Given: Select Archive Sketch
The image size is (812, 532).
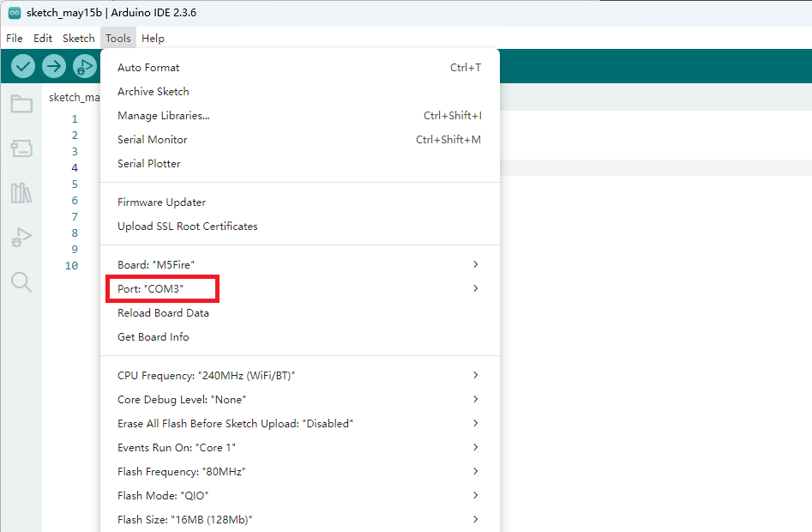Looking at the screenshot, I should click(x=300, y=92).
